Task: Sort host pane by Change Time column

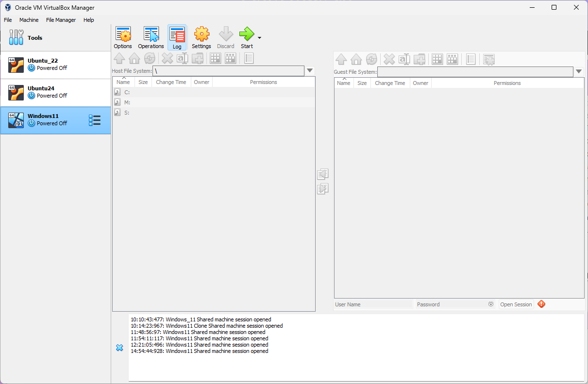Action: 171,82
